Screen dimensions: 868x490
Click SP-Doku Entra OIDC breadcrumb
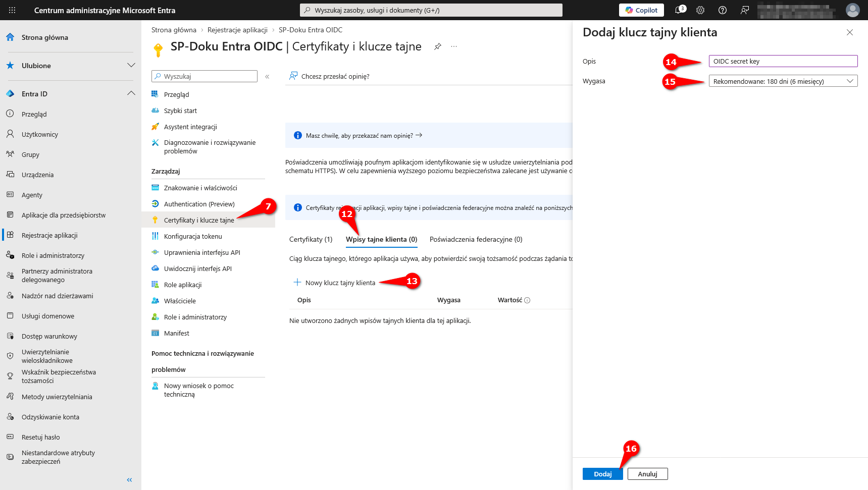311,30
